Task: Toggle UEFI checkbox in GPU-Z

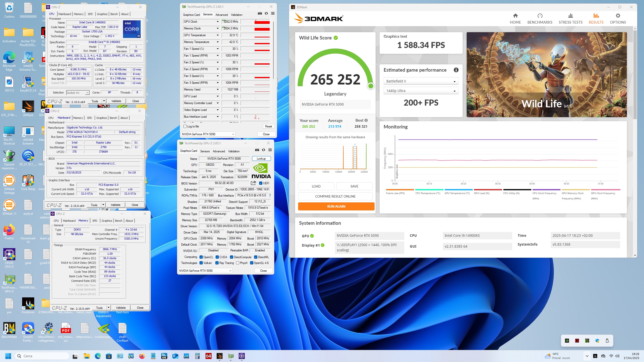Action: (261, 183)
